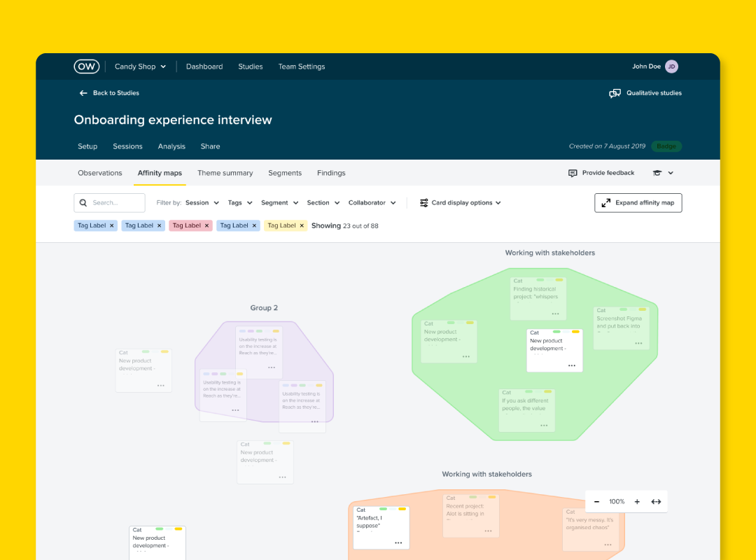Viewport: 756px width, 560px height.
Task: Select the Sessions menu item
Action: pos(127,146)
